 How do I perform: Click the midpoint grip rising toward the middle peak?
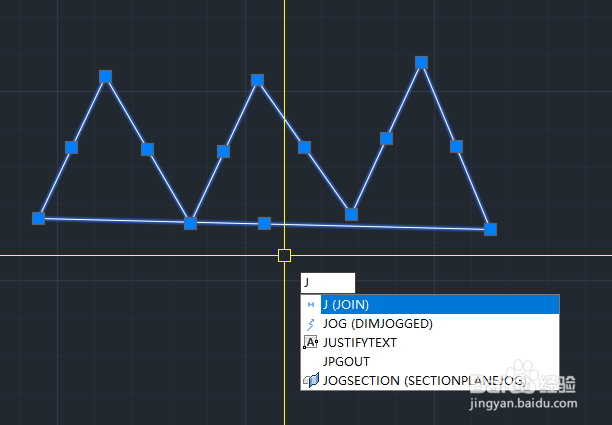pyautogui.click(x=223, y=151)
